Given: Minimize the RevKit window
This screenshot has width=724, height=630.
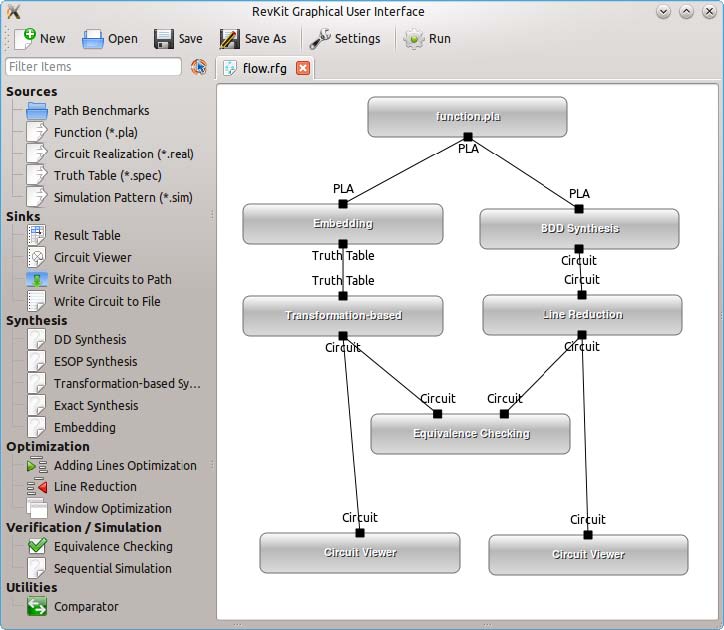Looking at the screenshot, I should 664,12.
